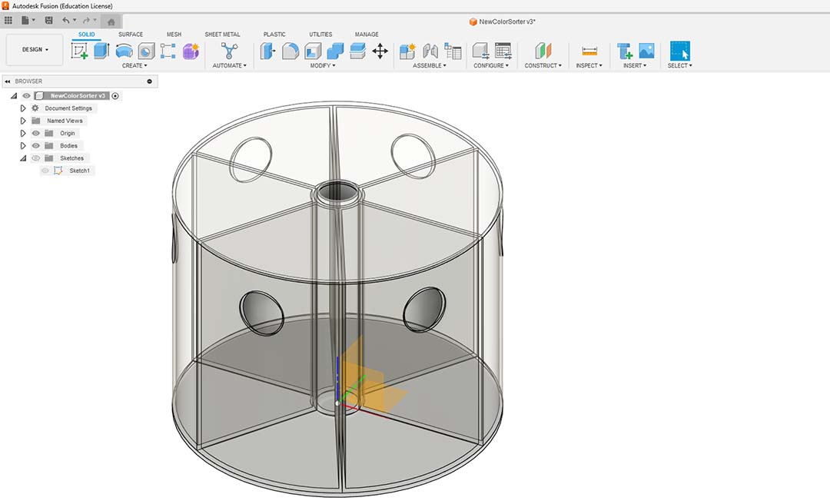
Task: Toggle visibility eye of Origin folder
Action: pos(35,134)
